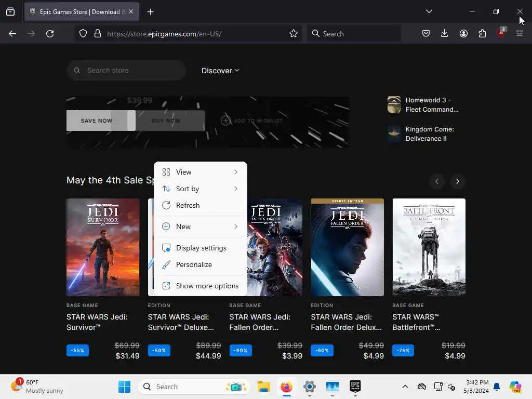
Task: Focus the Search store field
Action: click(x=126, y=70)
